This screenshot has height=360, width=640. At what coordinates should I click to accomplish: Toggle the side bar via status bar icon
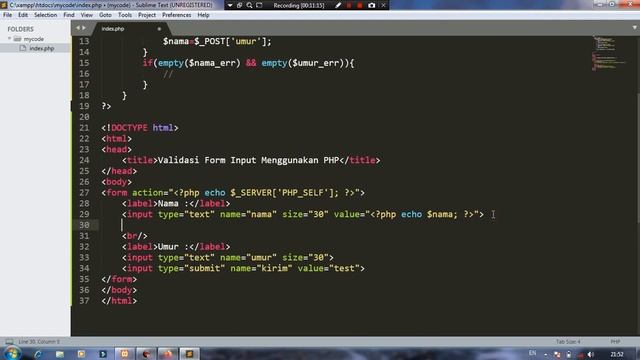(x=9, y=342)
